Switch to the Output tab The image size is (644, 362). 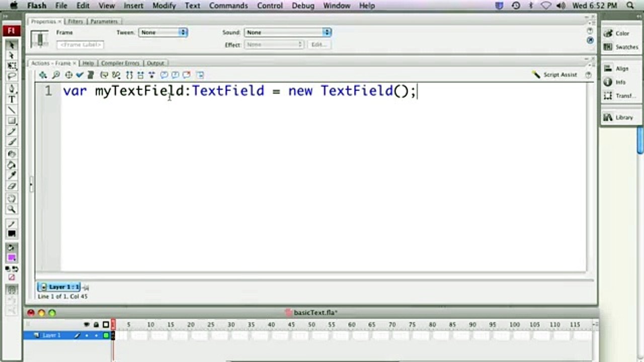[155, 63]
